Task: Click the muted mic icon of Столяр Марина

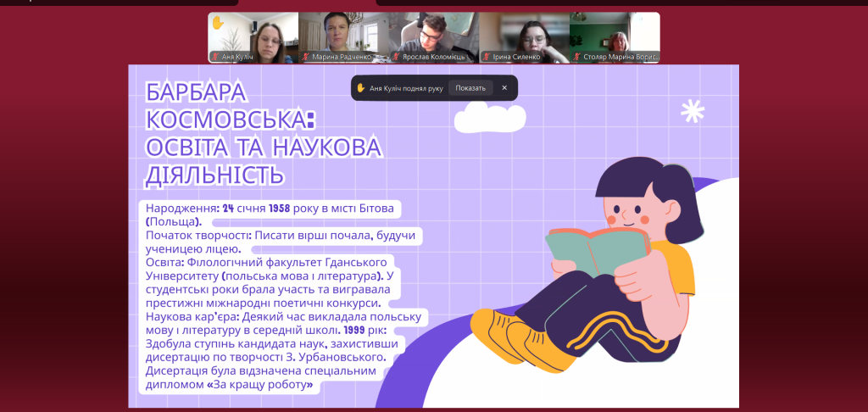Action: click(x=576, y=57)
